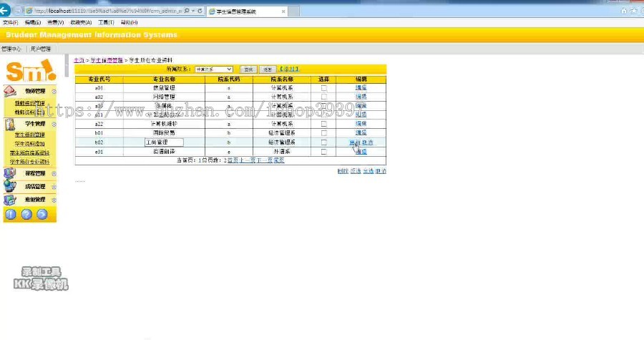The width and height of the screenshot is (644, 340).
Task: Go to the 下一页 next page link
Action: click(x=265, y=160)
